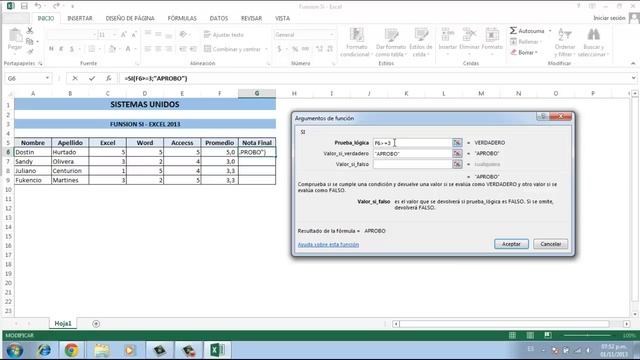Click the Autosuma sigma button
The width and height of the screenshot is (640, 360).
click(527, 31)
